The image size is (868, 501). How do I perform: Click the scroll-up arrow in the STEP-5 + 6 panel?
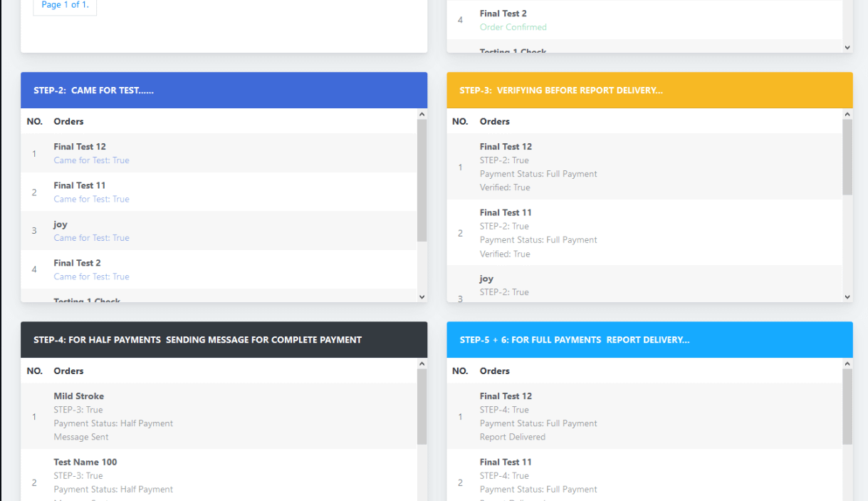847,363
